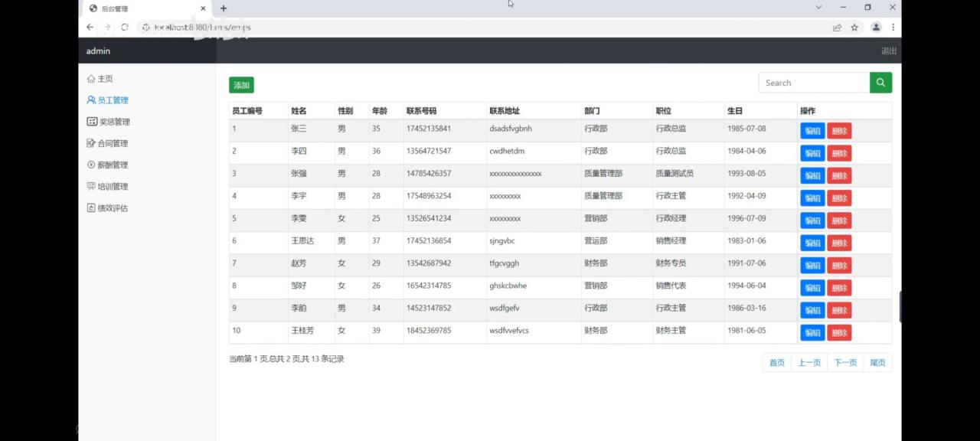Viewport: 980px width, 441px height.
Task: Click the browser forward arrow
Action: [x=107, y=27]
